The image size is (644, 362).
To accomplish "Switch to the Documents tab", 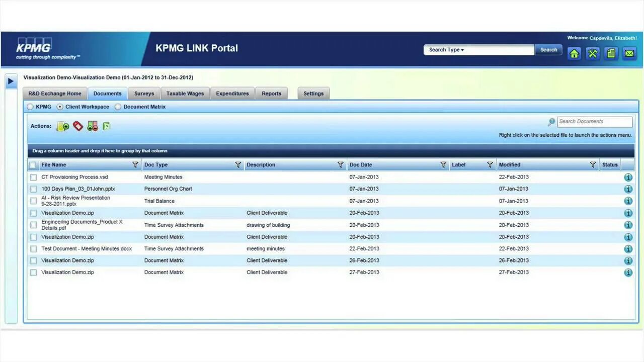I will [x=107, y=94].
